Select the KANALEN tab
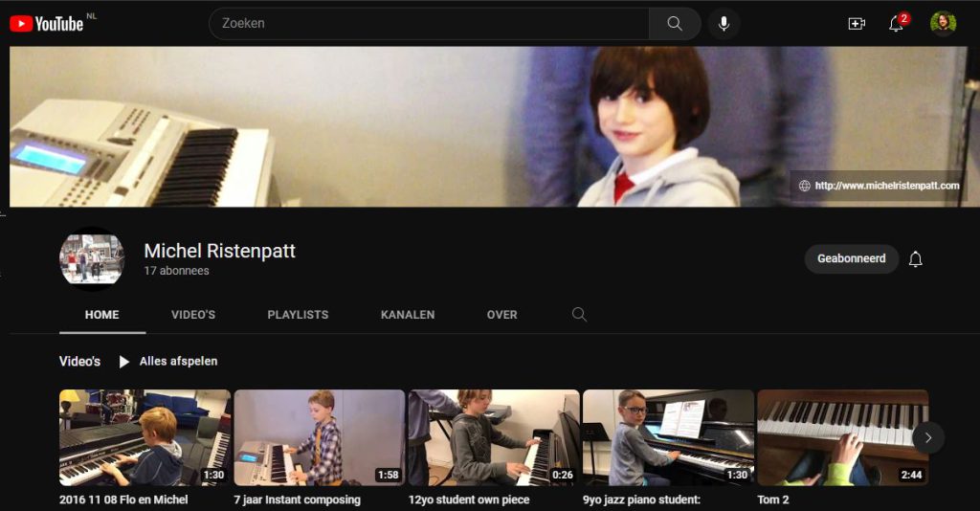 [408, 315]
